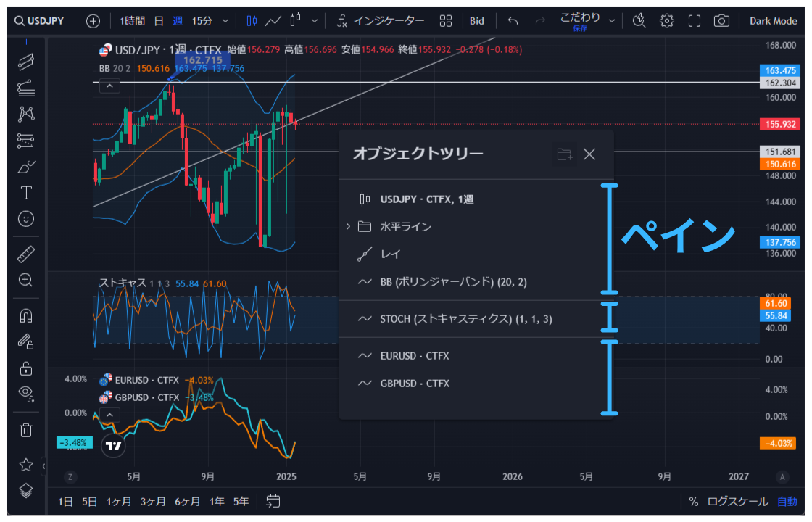Viewport: 812px width, 522px height.
Task: Set range to 3ヶ月
Action: (x=153, y=501)
